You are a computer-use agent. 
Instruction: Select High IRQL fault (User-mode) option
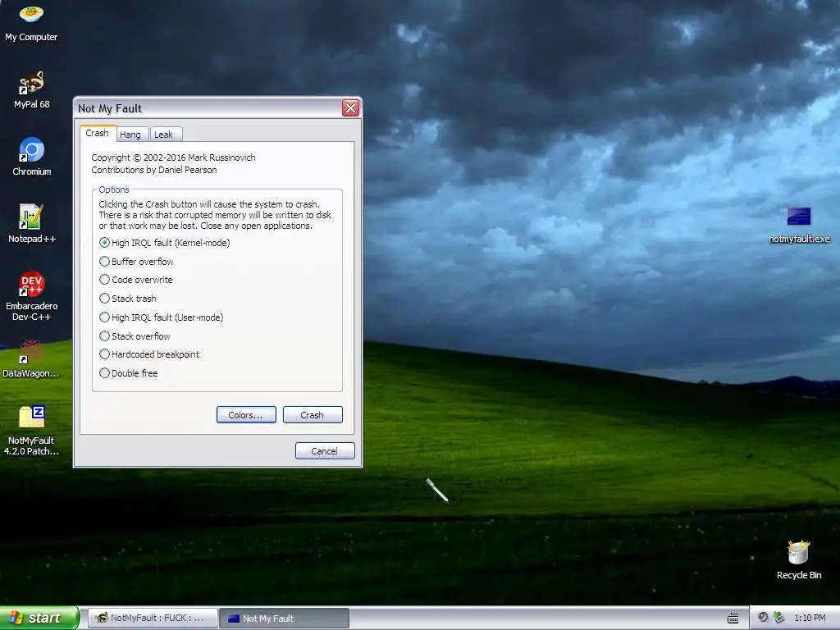162,317
